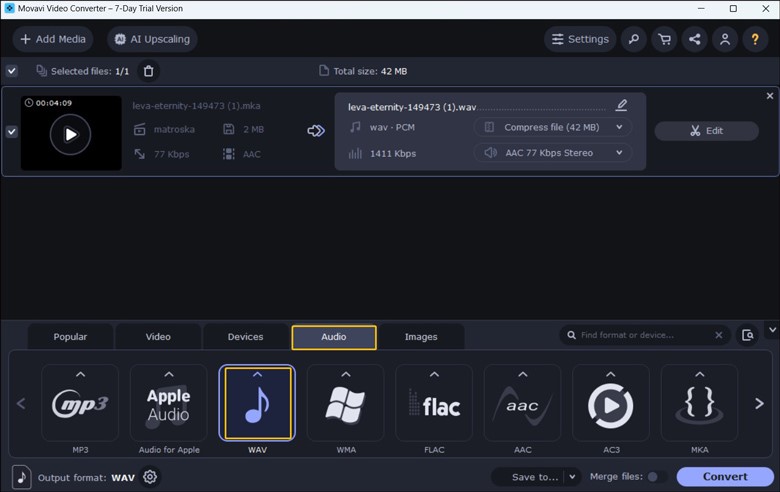Viewport: 780px width, 492px height.
Task: Remove the file with the X icon
Action: click(x=770, y=96)
